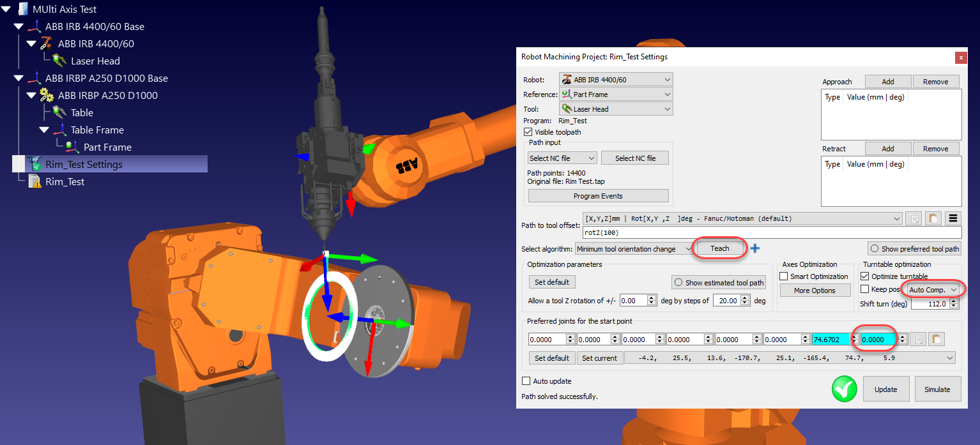The image size is (980, 445).
Task: Disable the Visible toolpath checkbox
Action: coord(528,132)
